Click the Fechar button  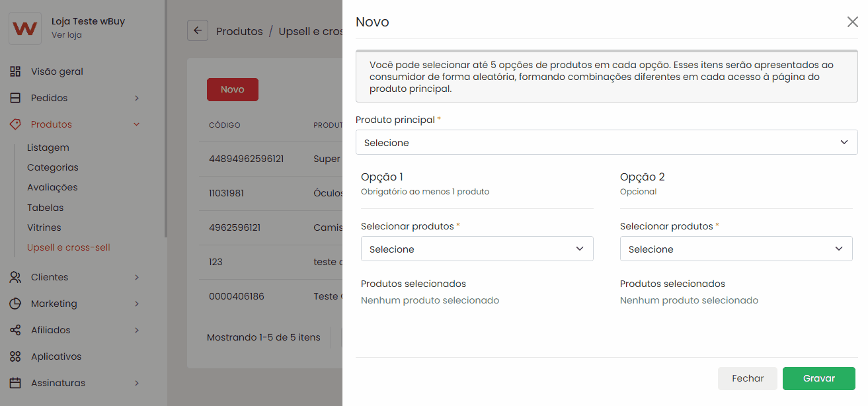click(748, 378)
